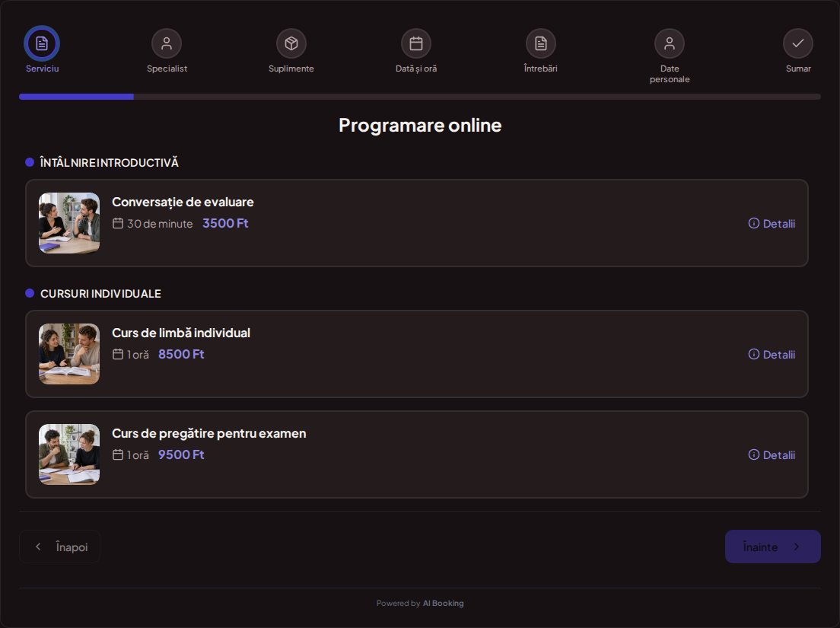Open the Suplimente step box icon
The height and width of the screenshot is (628, 840).
[x=291, y=43]
